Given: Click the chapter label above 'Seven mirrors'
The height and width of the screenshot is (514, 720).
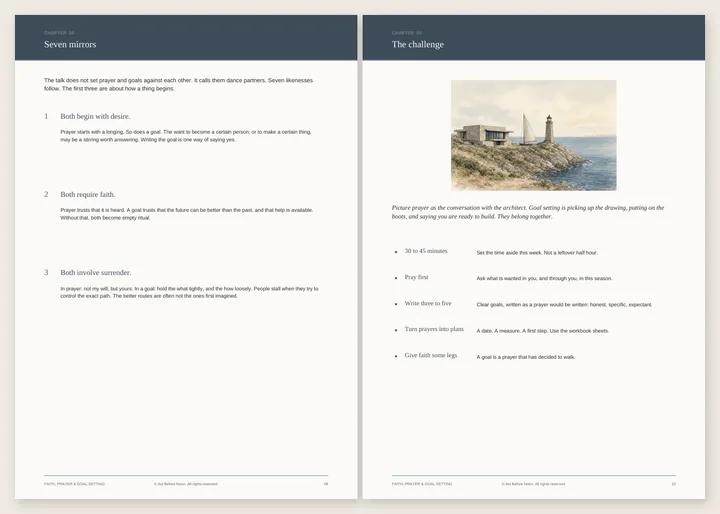Looking at the screenshot, I should (59, 33).
